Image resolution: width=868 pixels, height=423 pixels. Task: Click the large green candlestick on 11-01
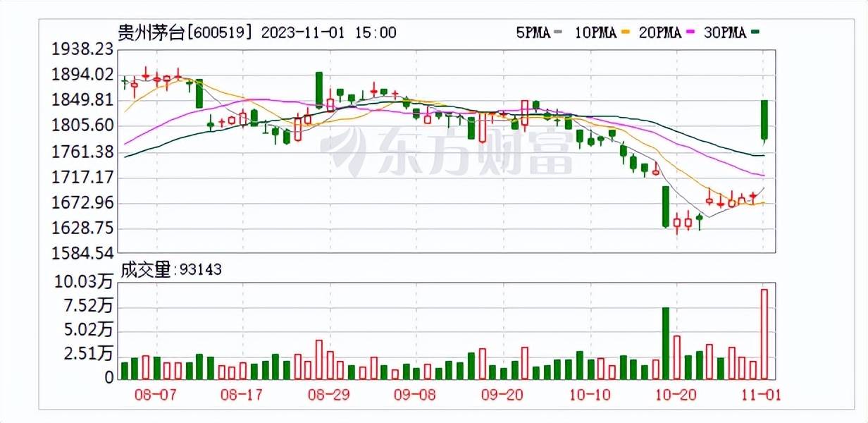(x=764, y=120)
